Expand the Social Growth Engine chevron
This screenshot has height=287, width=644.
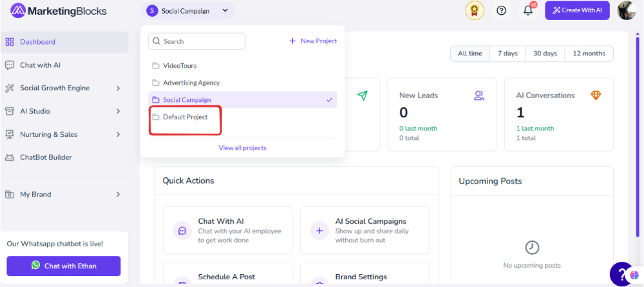click(118, 88)
